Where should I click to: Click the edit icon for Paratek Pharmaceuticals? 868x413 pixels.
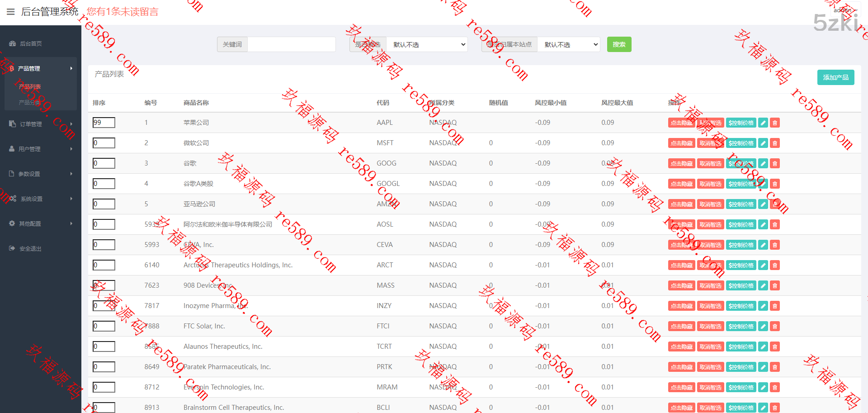pos(763,367)
